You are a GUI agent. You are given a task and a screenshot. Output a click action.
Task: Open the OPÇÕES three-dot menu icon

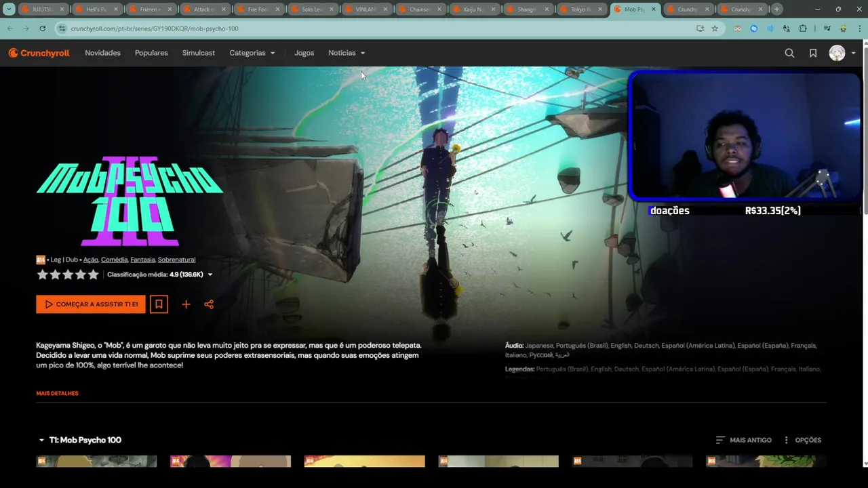click(x=786, y=440)
